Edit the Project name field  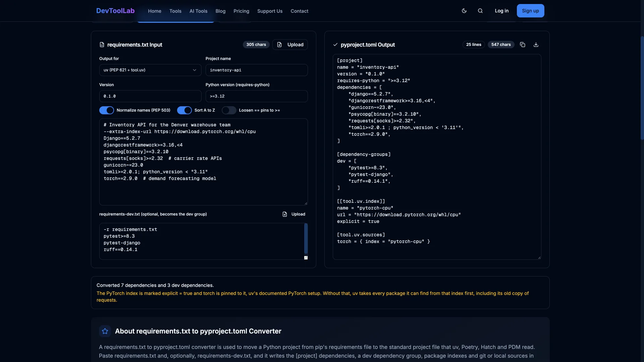click(x=257, y=70)
